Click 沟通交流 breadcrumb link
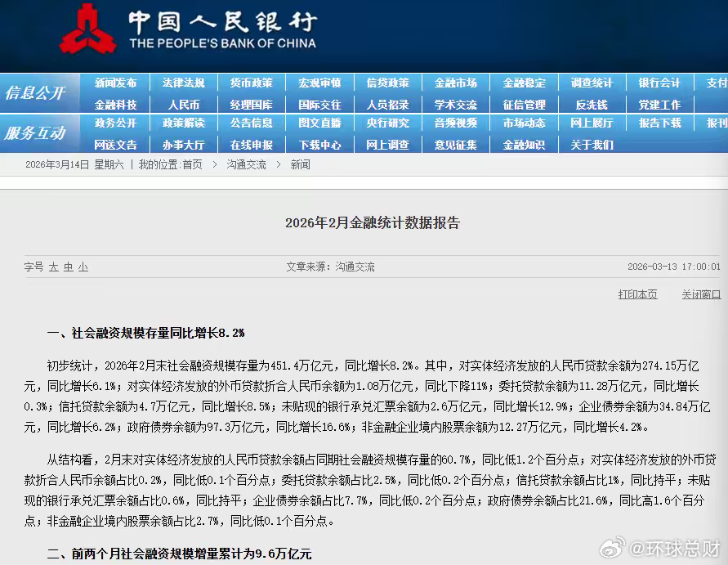 coord(247,164)
